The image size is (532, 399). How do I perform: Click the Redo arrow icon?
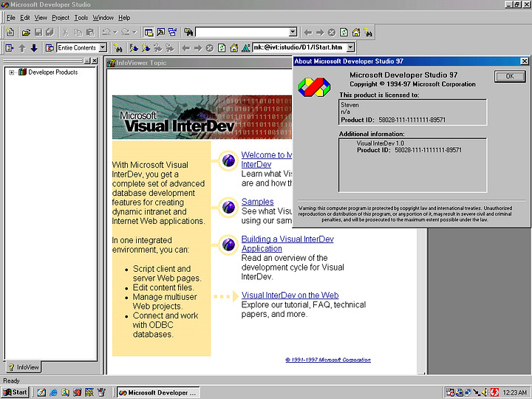pyautogui.click(x=125, y=33)
